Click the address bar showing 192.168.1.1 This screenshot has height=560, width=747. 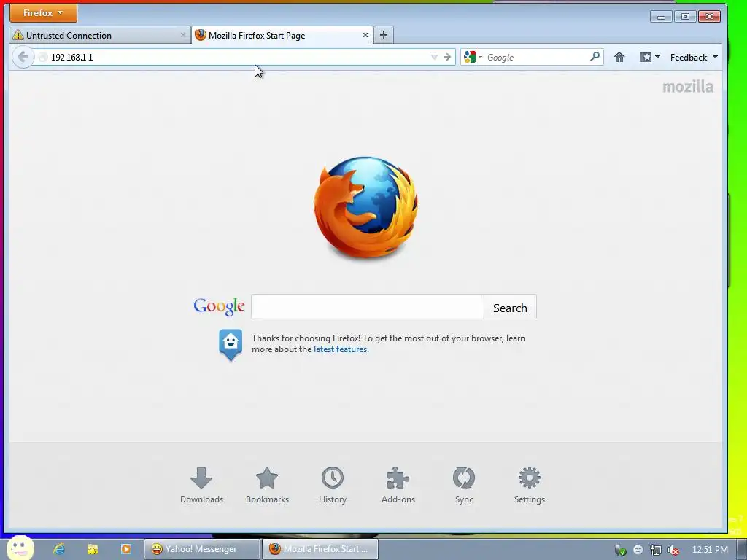tap(239, 57)
